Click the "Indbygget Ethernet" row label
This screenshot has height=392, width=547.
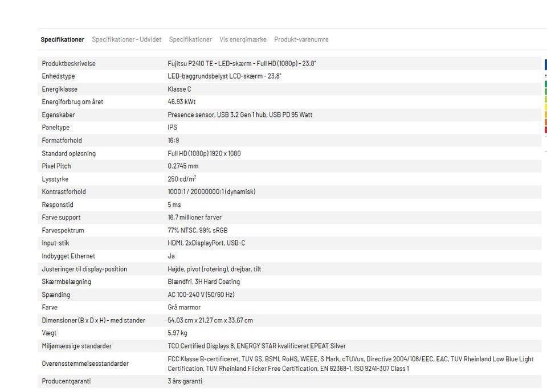point(68,256)
